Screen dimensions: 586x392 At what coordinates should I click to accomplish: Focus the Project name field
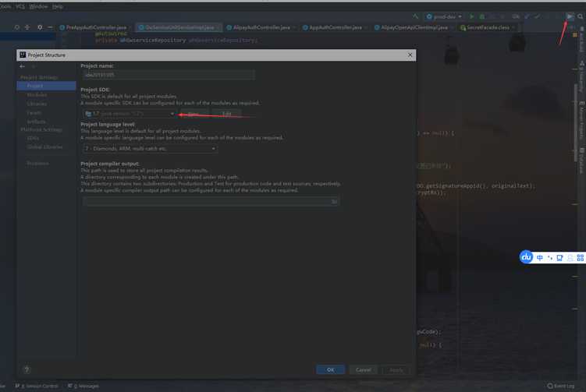[169, 75]
